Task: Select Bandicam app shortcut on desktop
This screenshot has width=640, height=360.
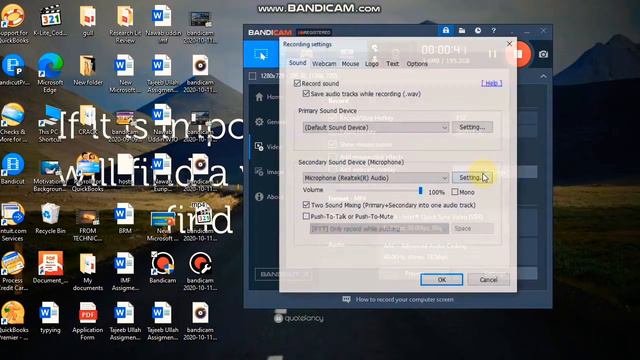Action: click(x=162, y=268)
